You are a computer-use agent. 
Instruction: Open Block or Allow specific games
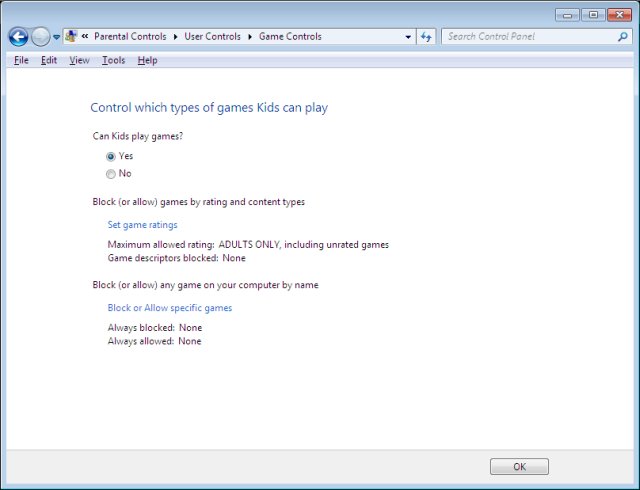[x=170, y=308]
